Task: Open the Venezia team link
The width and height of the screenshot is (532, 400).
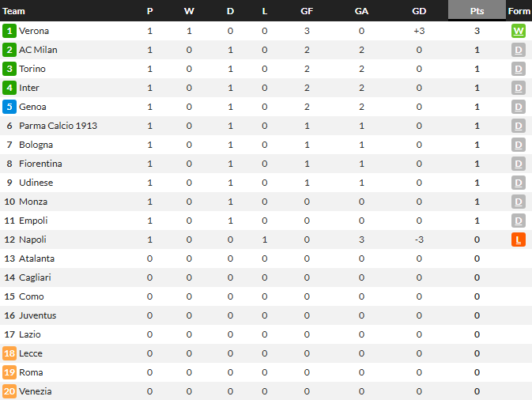Action: 36,391
